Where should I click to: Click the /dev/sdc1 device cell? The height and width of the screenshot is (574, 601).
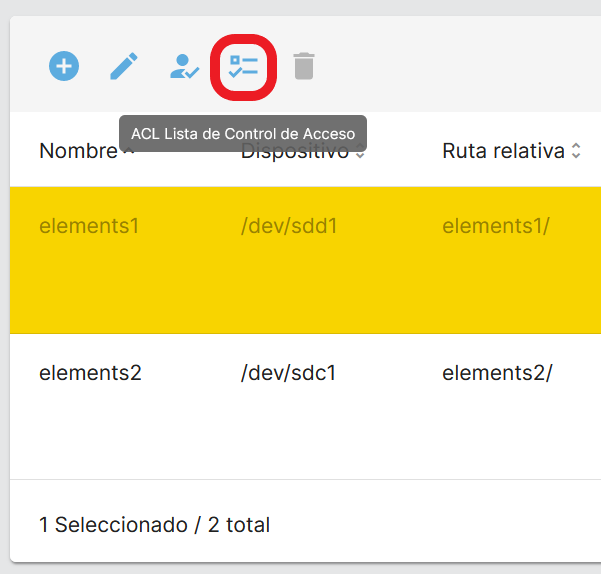pyautogui.click(x=288, y=373)
